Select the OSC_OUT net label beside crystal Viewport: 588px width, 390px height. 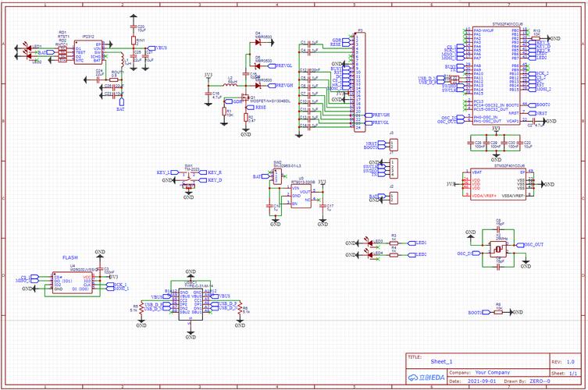pos(533,244)
